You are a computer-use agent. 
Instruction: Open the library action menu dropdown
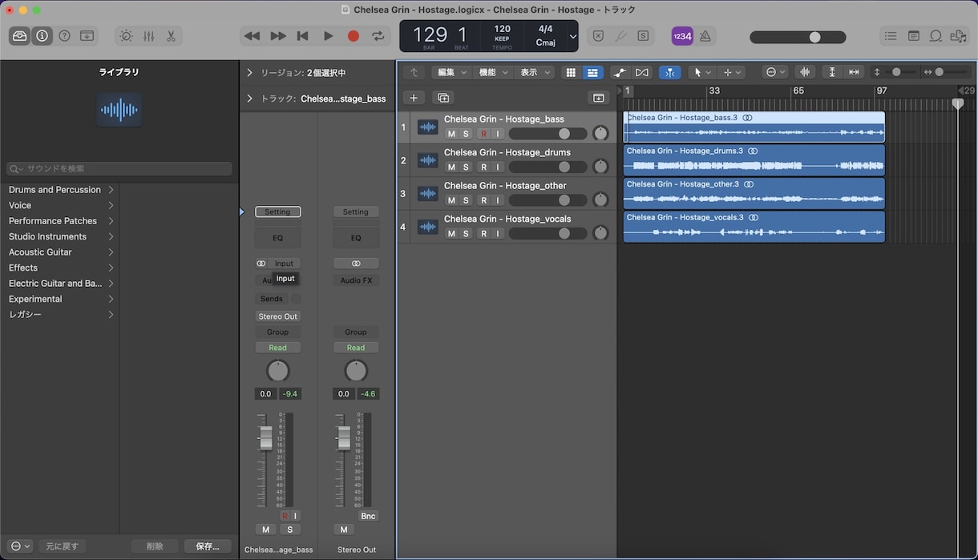21,546
